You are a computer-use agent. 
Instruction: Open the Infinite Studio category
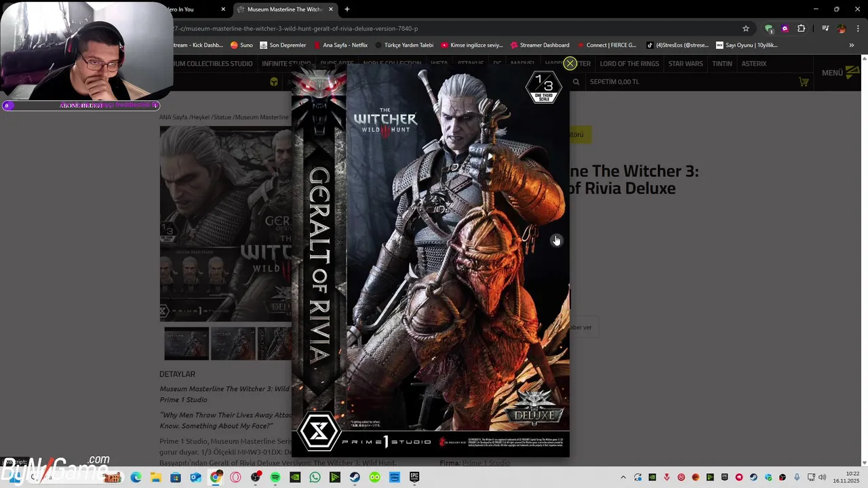pos(286,64)
